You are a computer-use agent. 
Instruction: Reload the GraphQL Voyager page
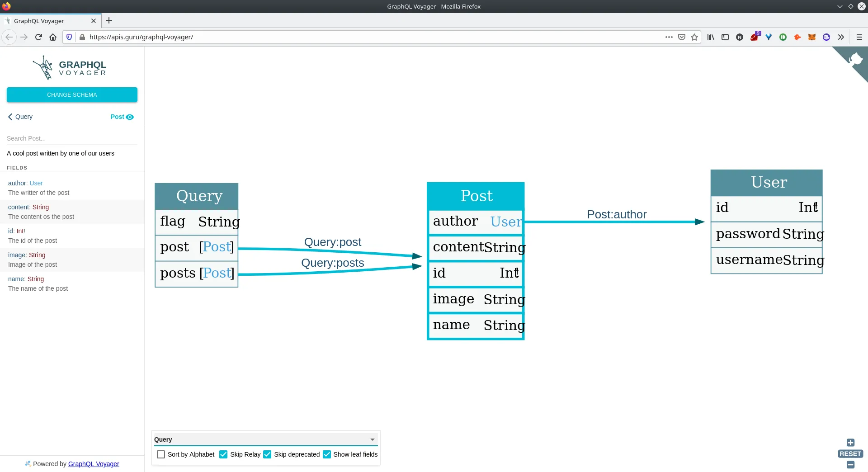[x=38, y=37]
